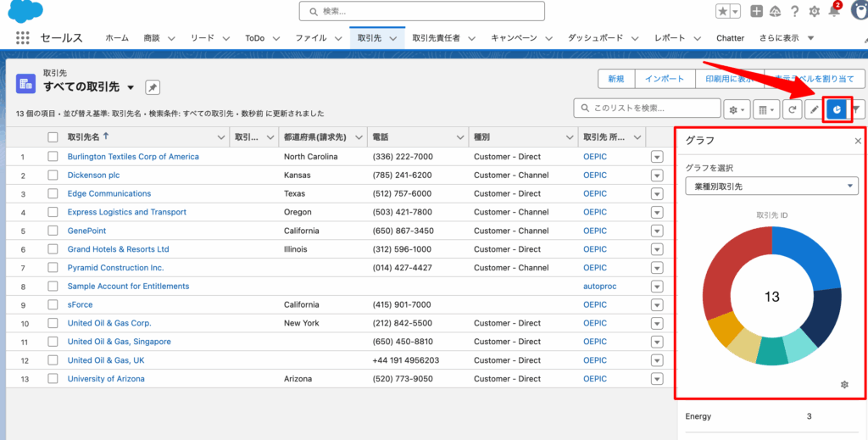Toggle the select-all rows checkbox
Viewport: 868px width, 440px height.
(x=53, y=137)
